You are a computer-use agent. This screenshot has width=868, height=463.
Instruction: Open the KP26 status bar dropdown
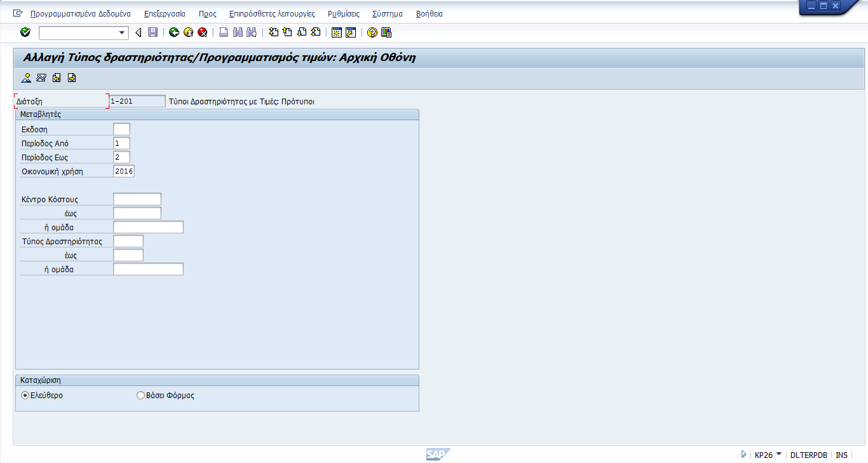point(778,454)
